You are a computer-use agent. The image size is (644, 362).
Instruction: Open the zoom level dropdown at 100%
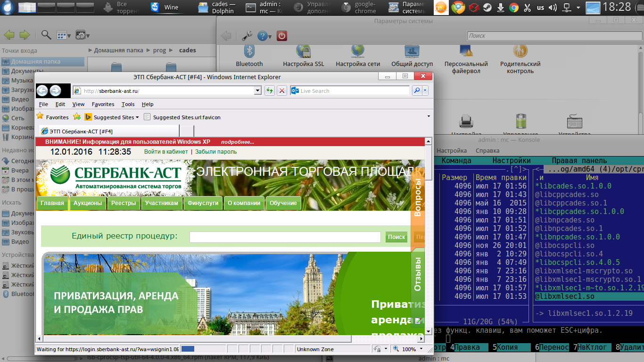[422, 349]
